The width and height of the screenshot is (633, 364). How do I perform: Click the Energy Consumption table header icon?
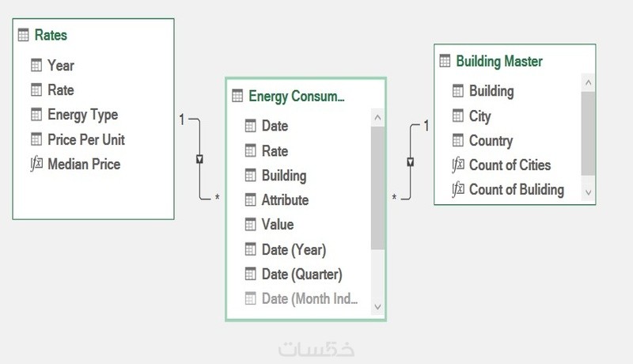(237, 96)
